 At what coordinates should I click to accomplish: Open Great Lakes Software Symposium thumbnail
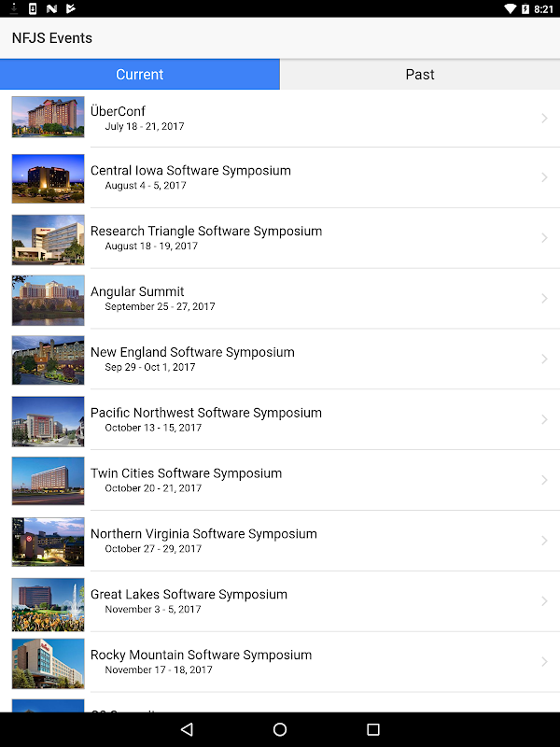[49, 604]
